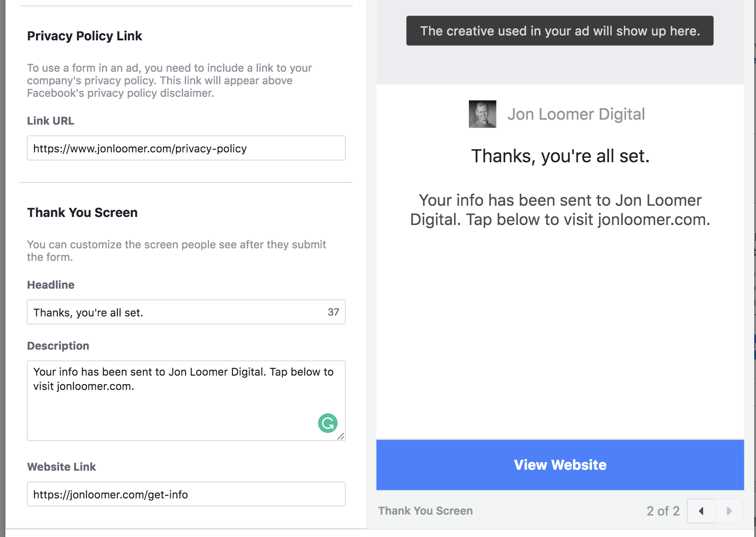Edit the privacy policy Link URL field

186,148
